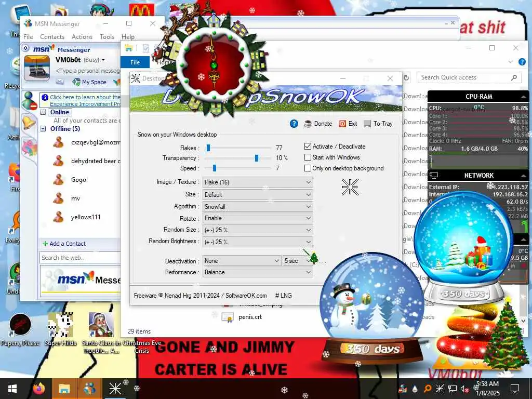
Task: Open Papers, Please desktop shortcut
Action: [20, 330]
